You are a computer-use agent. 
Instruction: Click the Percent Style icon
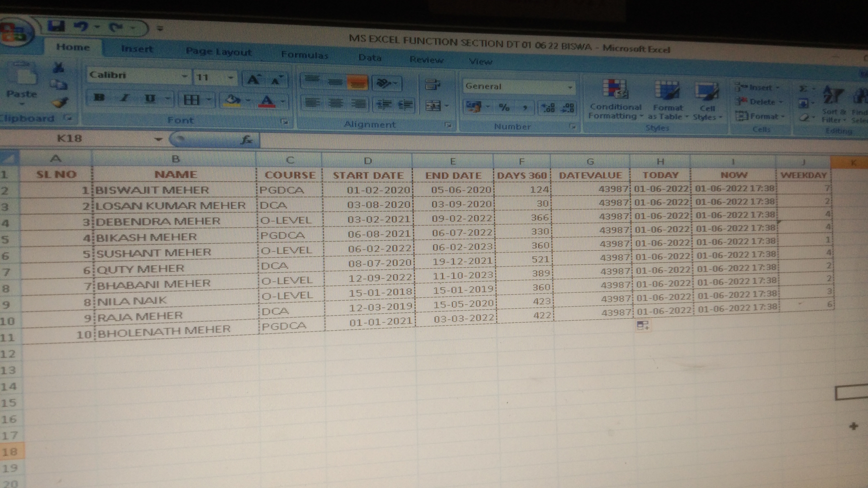504,108
